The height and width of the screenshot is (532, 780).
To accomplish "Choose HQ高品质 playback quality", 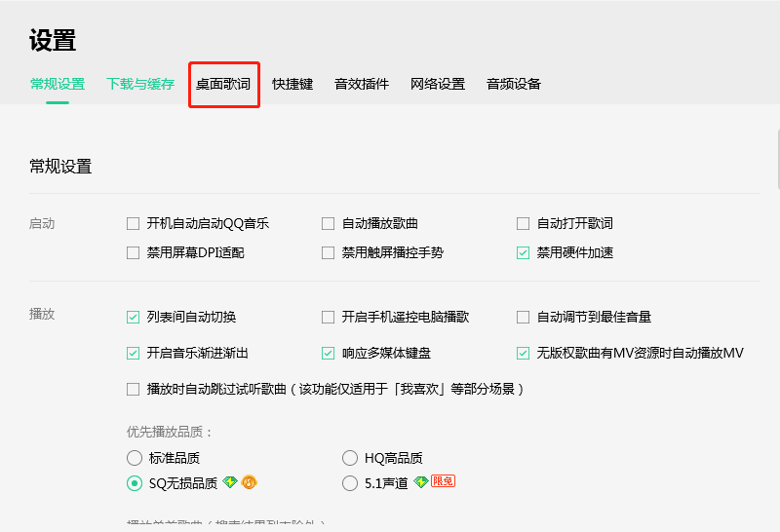I will point(350,458).
